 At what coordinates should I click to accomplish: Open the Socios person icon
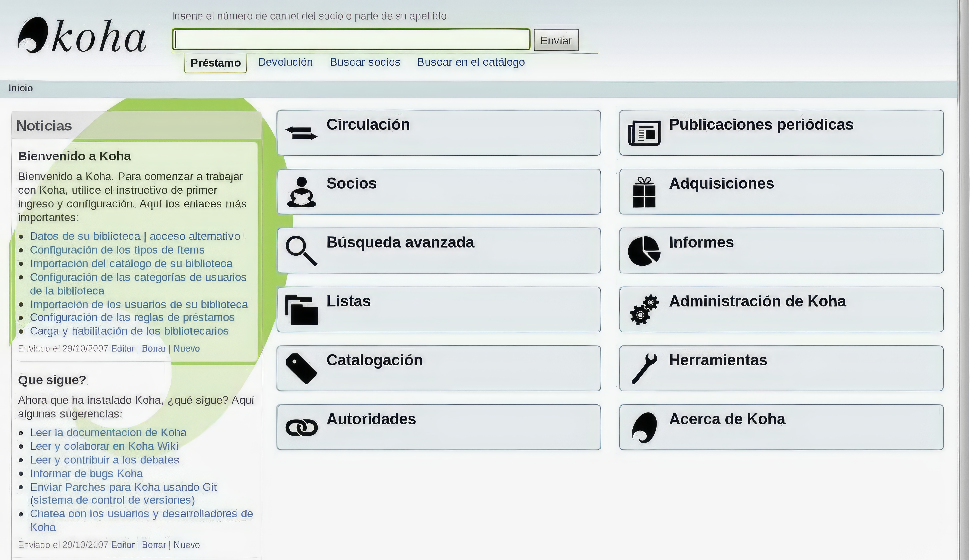tap(301, 192)
